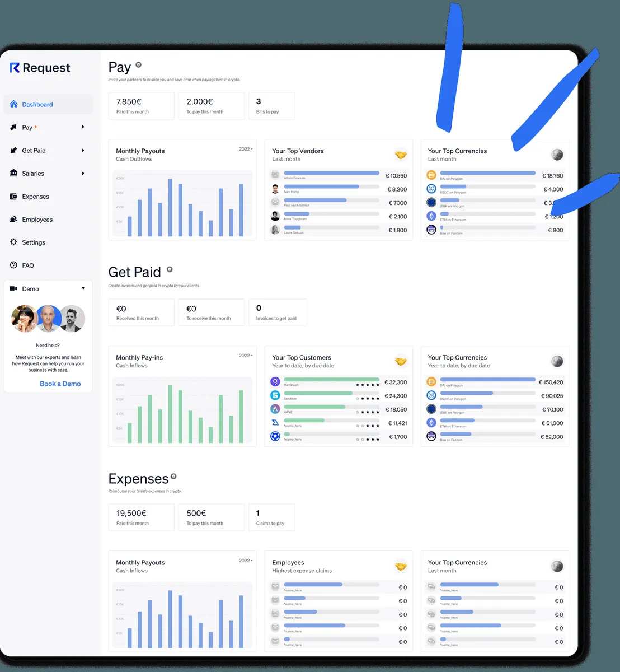Click the 3 Bills to pay card
This screenshot has width=620, height=672.
(x=271, y=106)
